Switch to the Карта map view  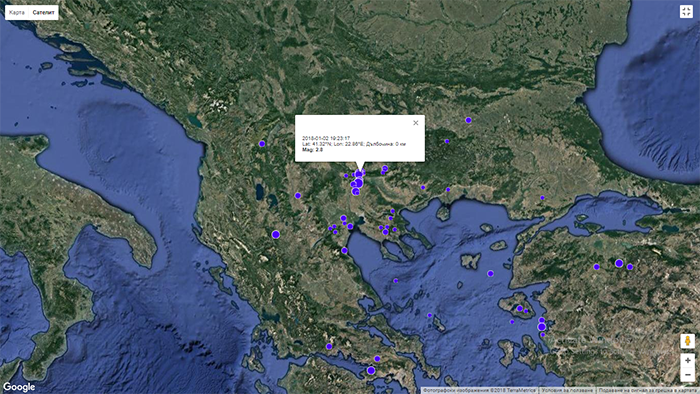(17, 12)
